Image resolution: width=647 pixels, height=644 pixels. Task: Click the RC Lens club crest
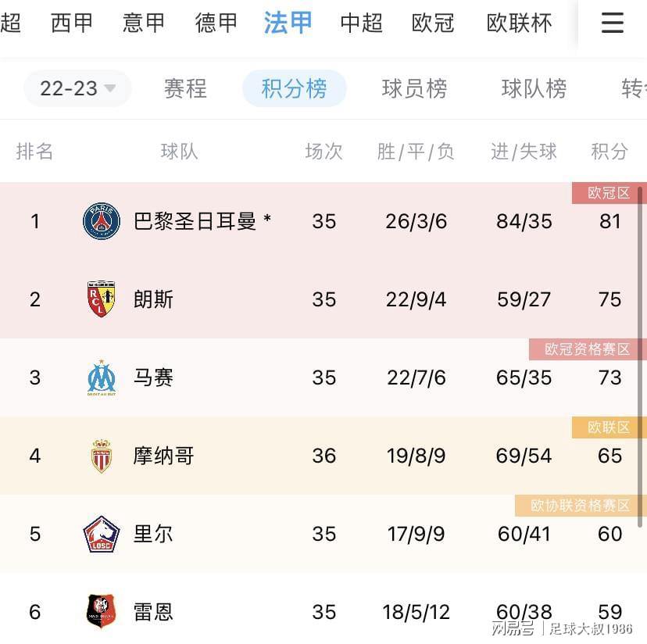click(101, 299)
